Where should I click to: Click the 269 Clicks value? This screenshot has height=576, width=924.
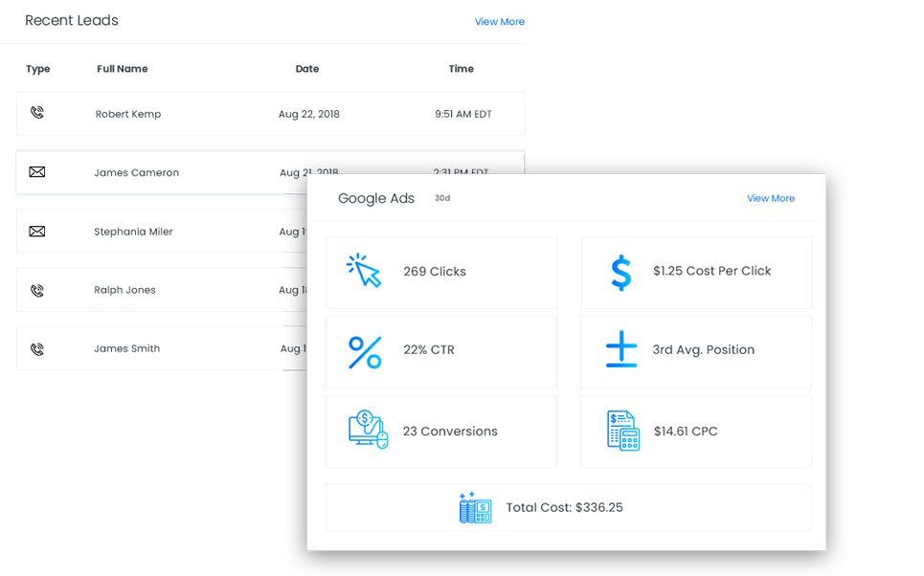pos(435,272)
